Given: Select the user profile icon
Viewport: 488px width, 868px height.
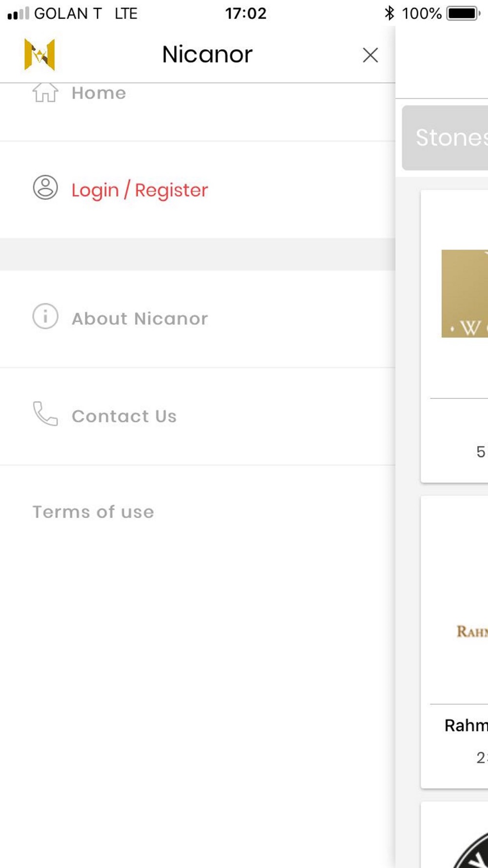Looking at the screenshot, I should pyautogui.click(x=45, y=187).
